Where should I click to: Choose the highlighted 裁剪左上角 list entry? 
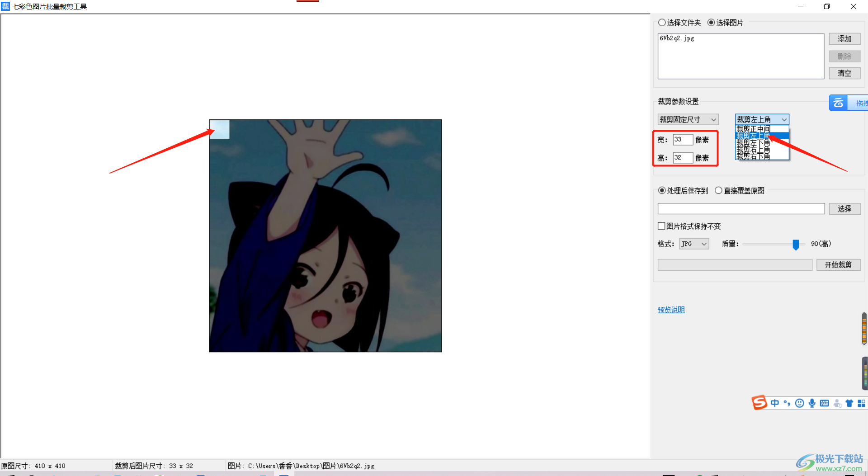point(762,136)
